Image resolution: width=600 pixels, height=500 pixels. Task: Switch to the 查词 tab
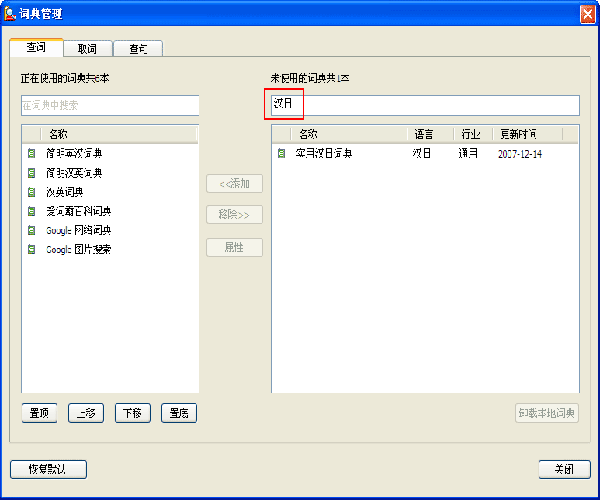click(x=36, y=47)
